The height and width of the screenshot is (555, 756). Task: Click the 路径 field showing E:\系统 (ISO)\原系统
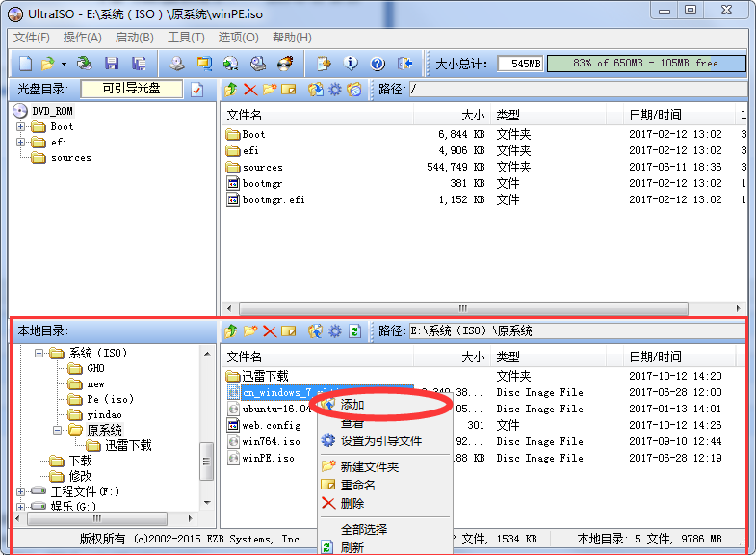577,331
